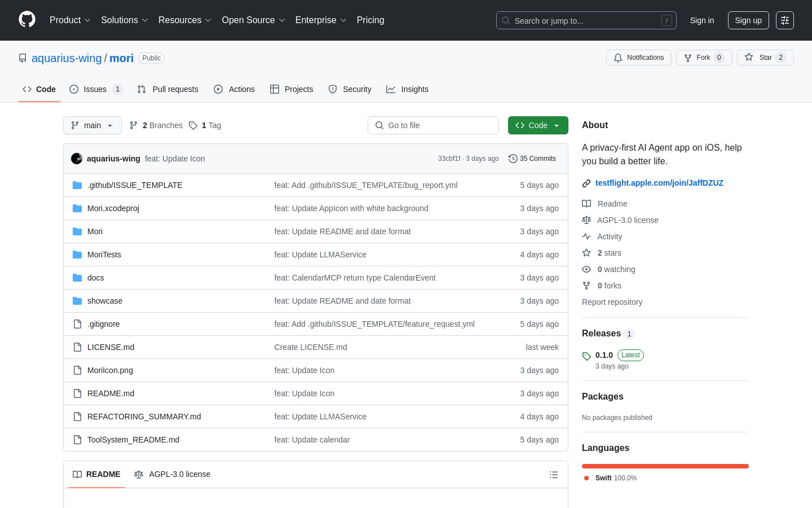Viewport: 812px width, 508px height.
Task: Click Report repository
Action: pyautogui.click(x=612, y=302)
